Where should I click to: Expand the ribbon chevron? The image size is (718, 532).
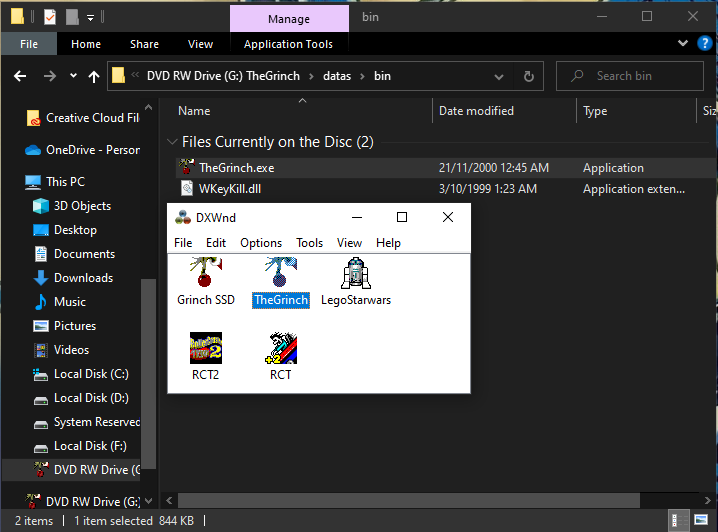[x=682, y=43]
